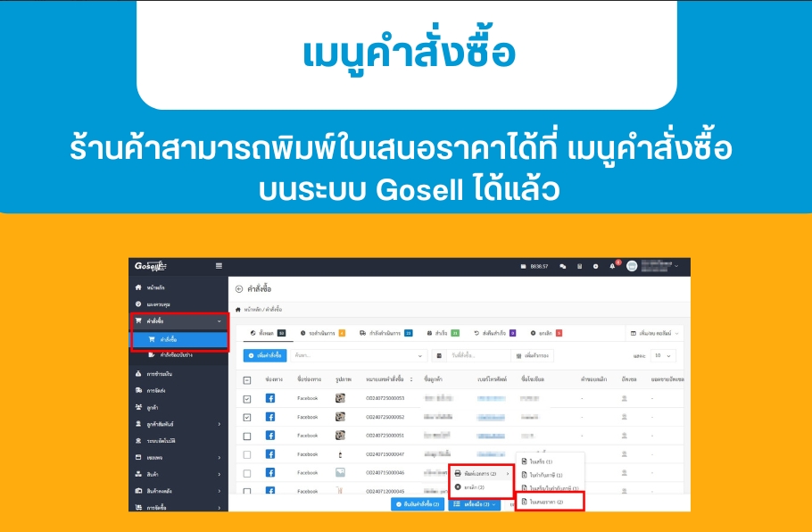Click the Facebook icon for order OD240725000053

point(270,398)
